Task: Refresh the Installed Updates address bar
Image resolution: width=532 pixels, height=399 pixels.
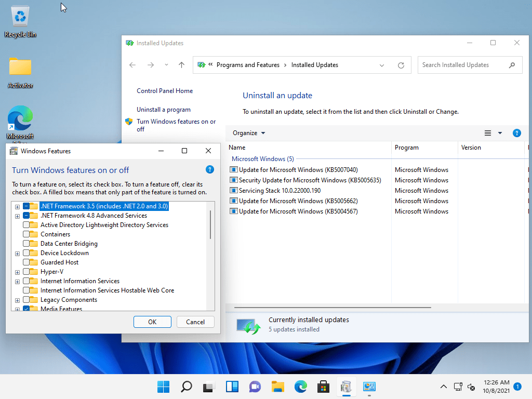Action: tap(401, 65)
